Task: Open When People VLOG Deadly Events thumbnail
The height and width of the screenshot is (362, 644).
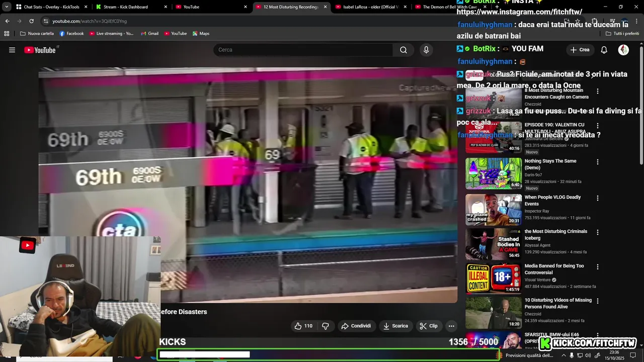Action: (494, 210)
